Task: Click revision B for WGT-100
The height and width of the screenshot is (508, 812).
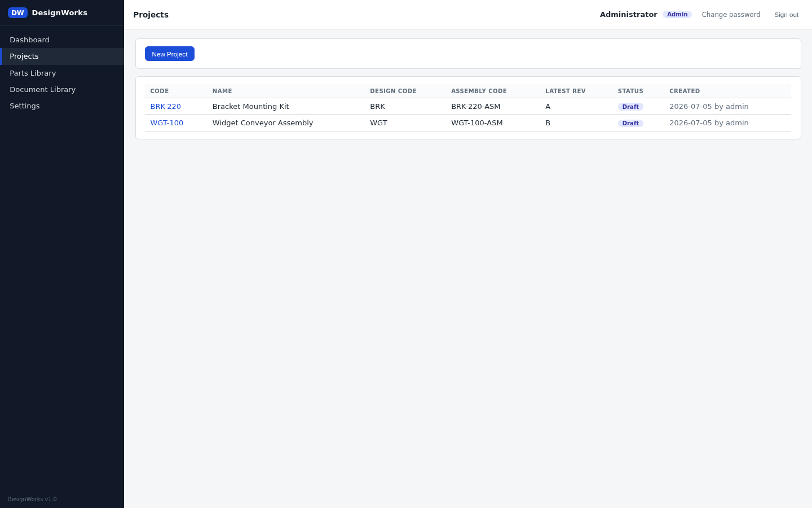Action: (x=548, y=122)
